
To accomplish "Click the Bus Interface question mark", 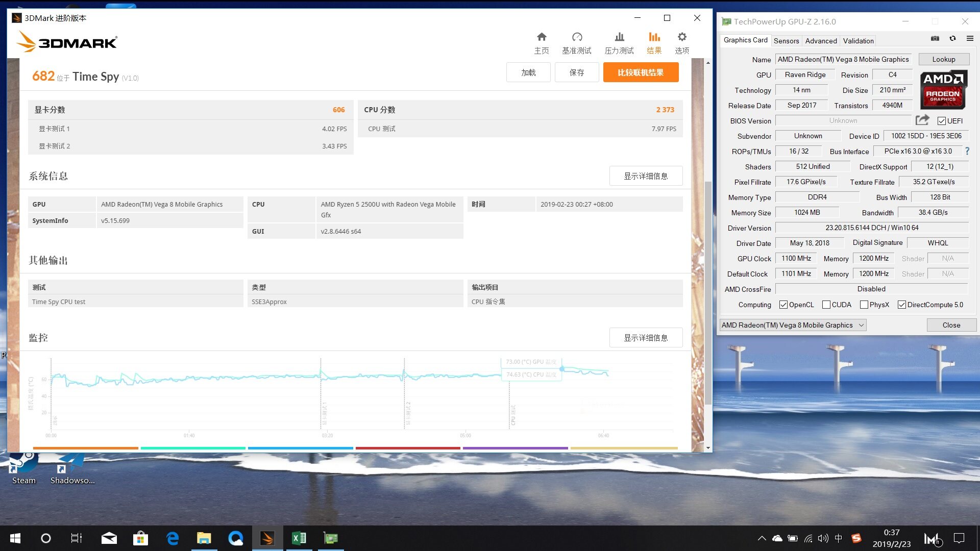I will [x=967, y=151].
